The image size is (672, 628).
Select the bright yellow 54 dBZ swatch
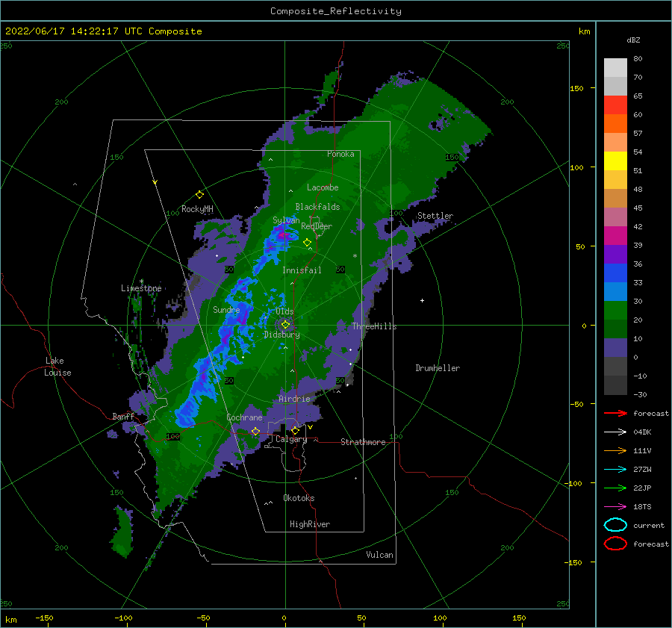(615, 161)
